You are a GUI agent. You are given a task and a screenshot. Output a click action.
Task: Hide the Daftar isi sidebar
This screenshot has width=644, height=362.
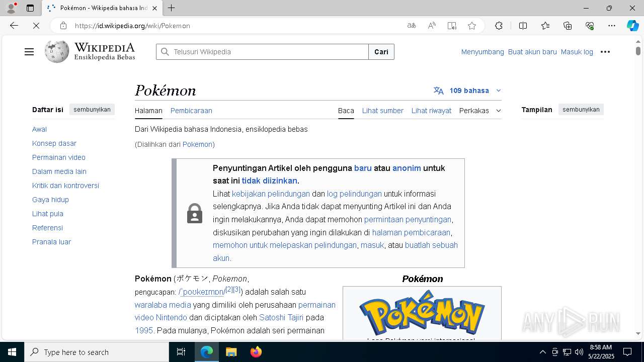pyautogui.click(x=92, y=110)
